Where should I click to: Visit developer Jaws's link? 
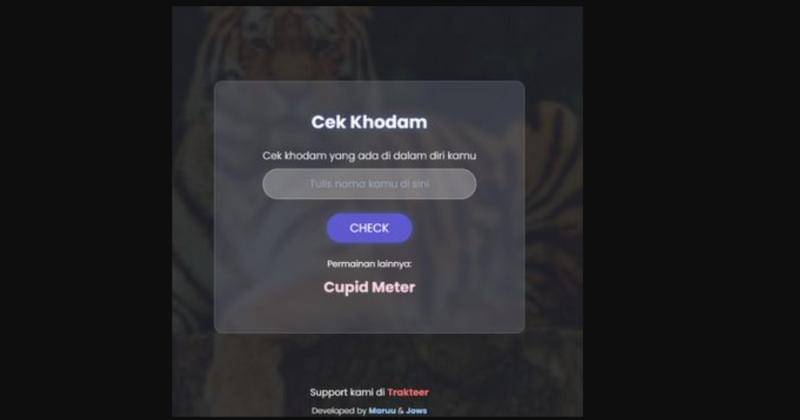click(416, 411)
